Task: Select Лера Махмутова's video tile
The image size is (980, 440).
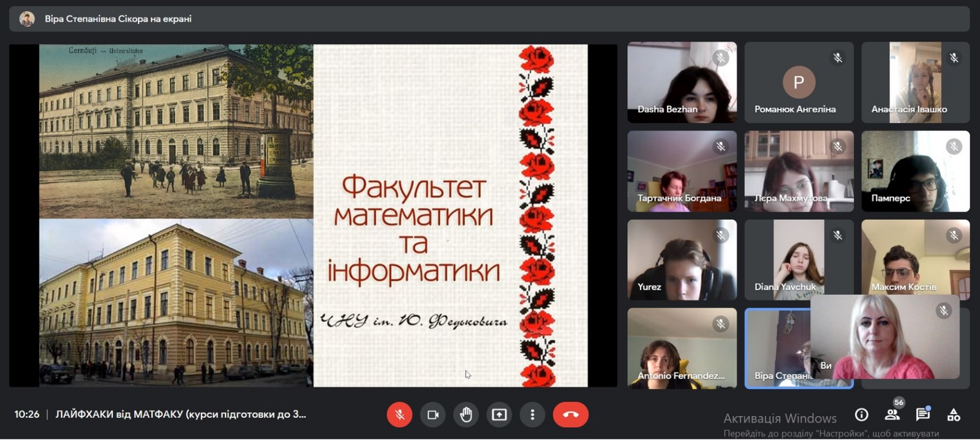Action: [799, 171]
